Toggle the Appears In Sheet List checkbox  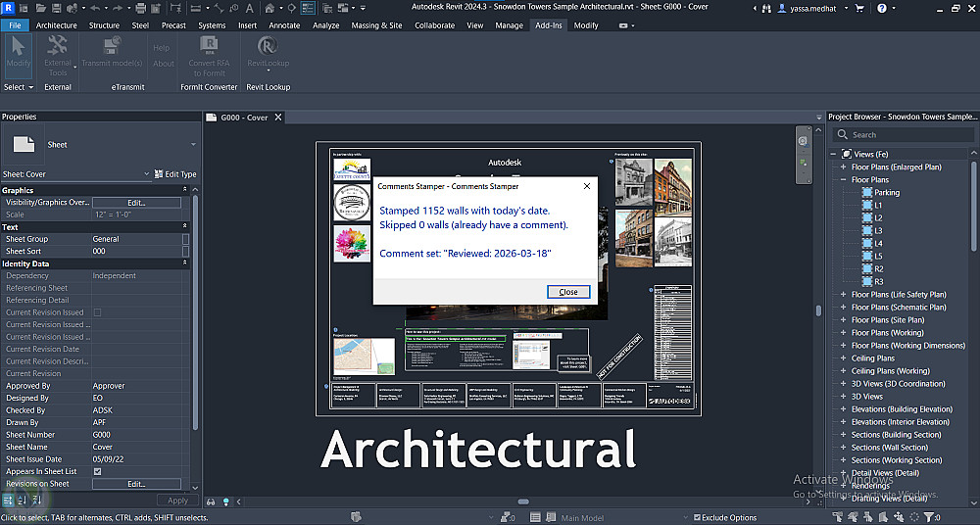(x=97, y=471)
